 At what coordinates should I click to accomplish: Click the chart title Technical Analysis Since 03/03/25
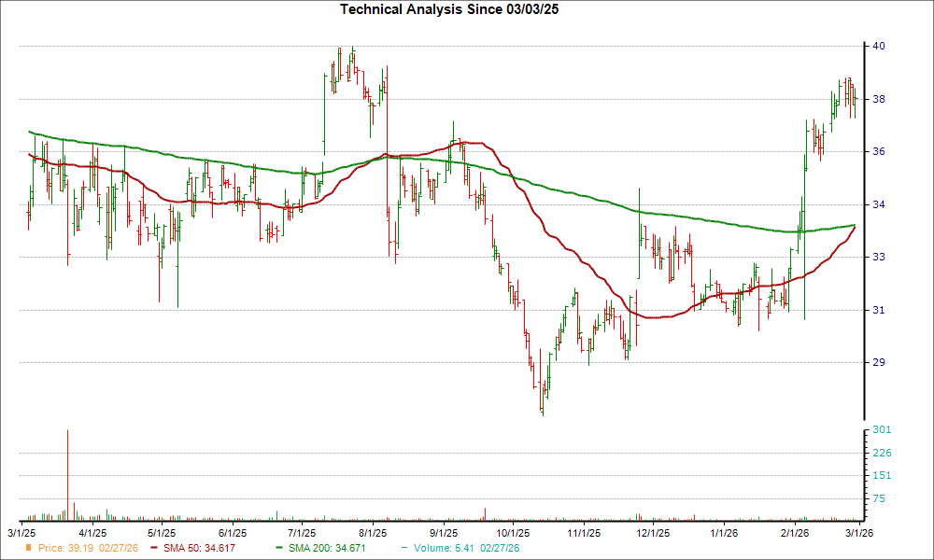click(x=451, y=9)
